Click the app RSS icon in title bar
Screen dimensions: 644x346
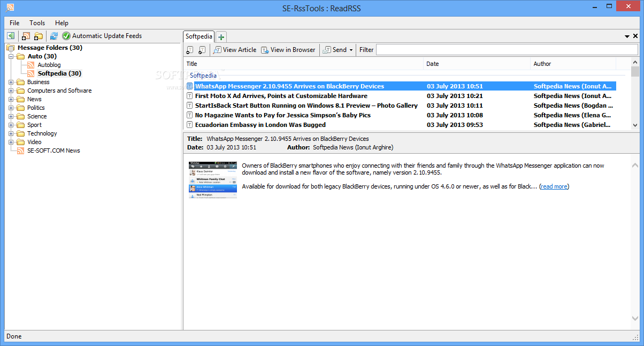tap(10, 7)
